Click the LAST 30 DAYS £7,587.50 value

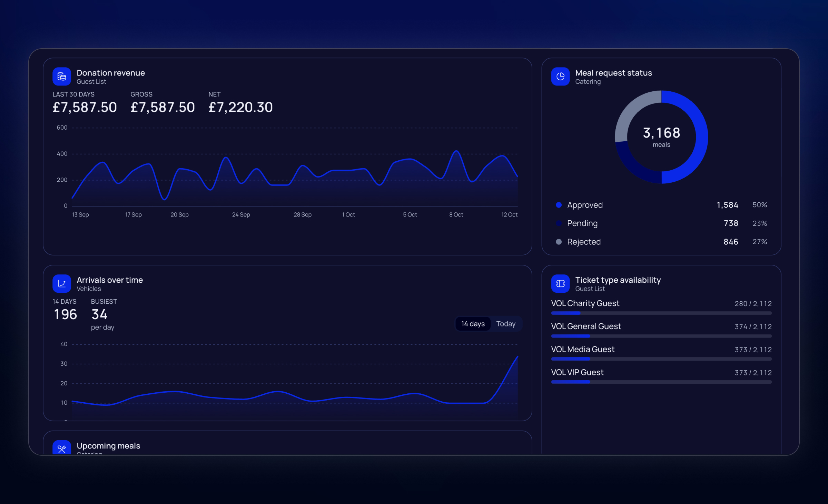85,107
